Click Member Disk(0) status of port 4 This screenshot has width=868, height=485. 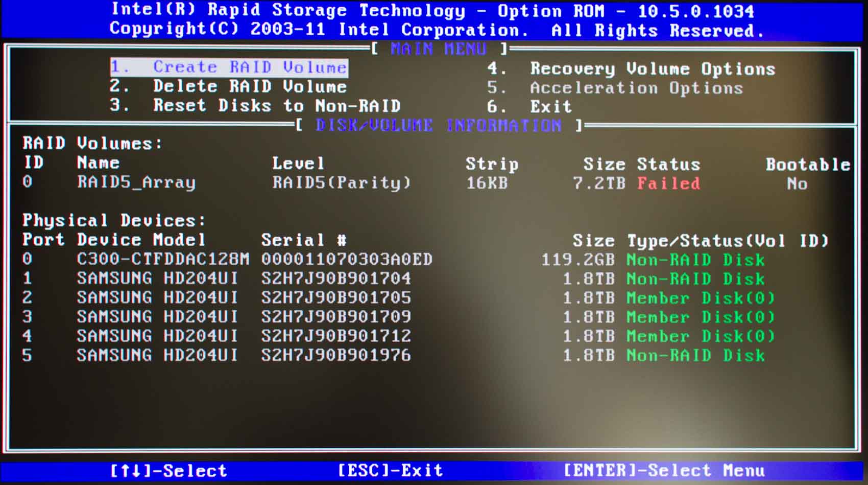tap(701, 336)
